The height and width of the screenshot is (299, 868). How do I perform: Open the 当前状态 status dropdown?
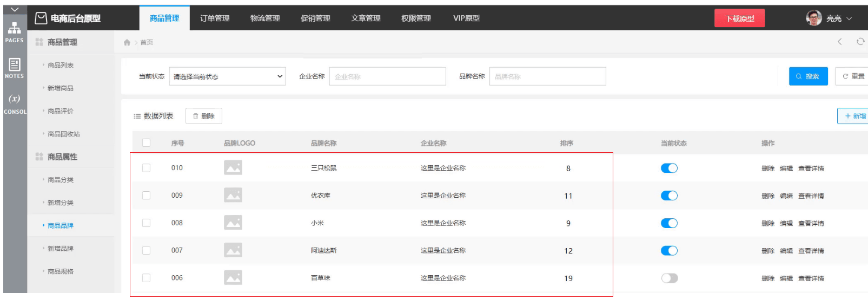pos(227,76)
